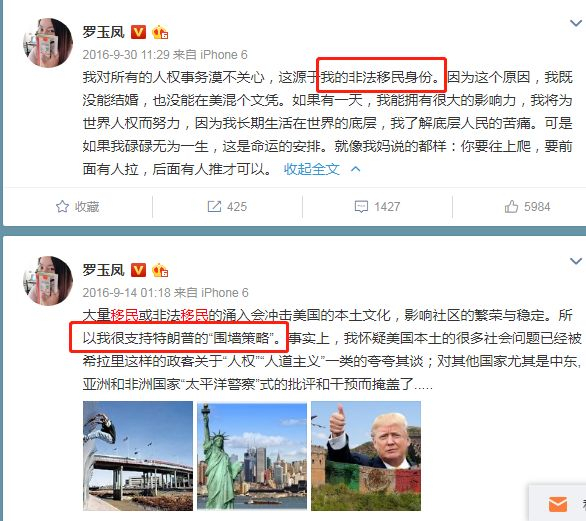Screen dimensions: 586x521
Task: Click the verified V badge on first post
Action: (138, 32)
